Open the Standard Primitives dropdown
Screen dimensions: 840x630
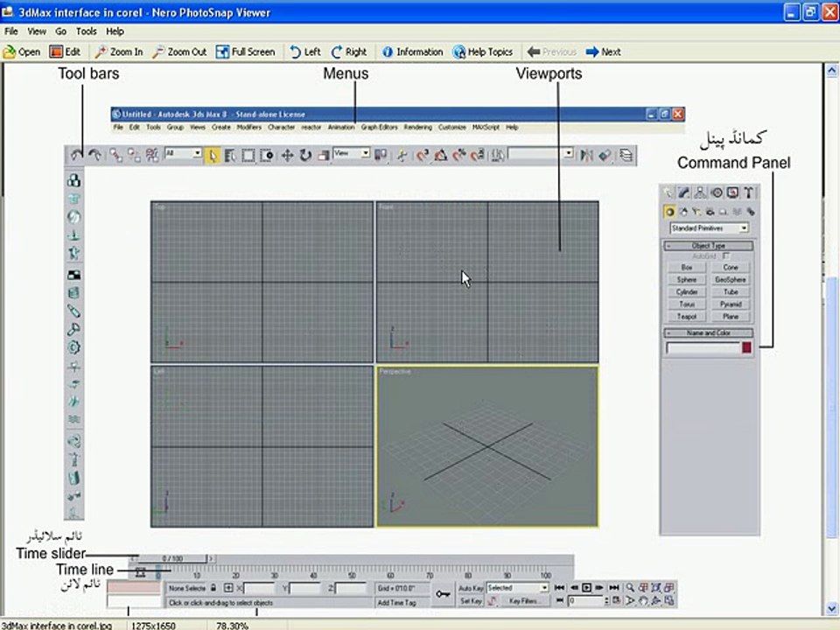709,228
